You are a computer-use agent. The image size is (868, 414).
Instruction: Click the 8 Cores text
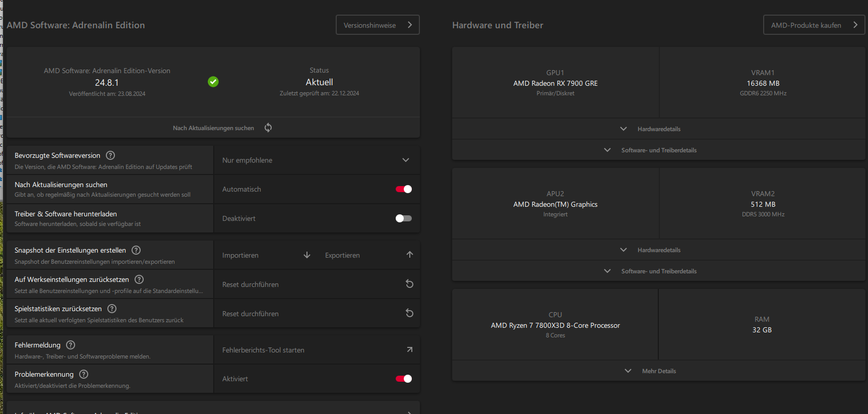[555, 335]
